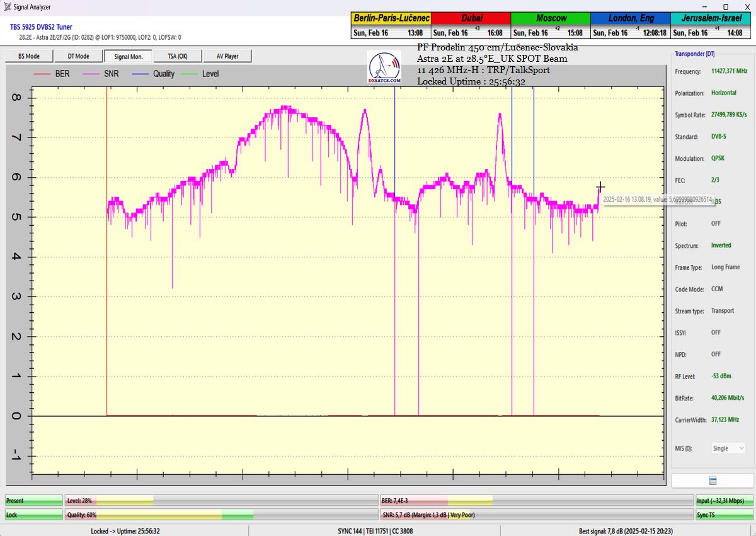Switch to DT Mode tab

point(78,56)
